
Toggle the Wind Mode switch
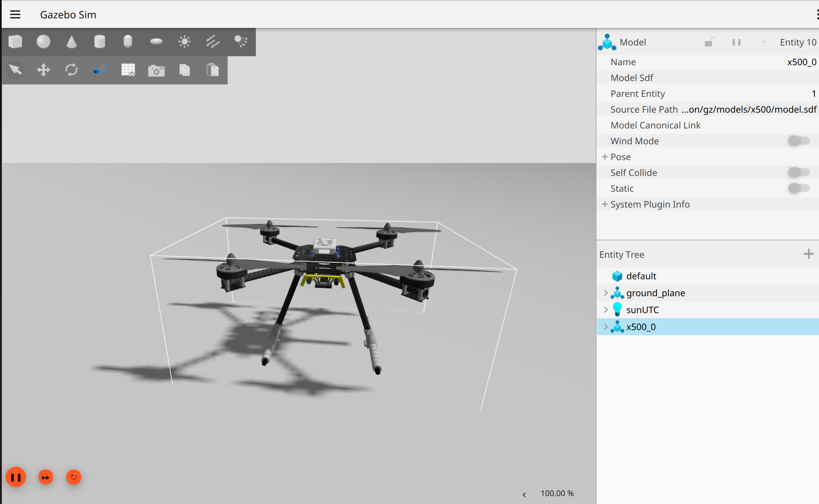point(799,141)
